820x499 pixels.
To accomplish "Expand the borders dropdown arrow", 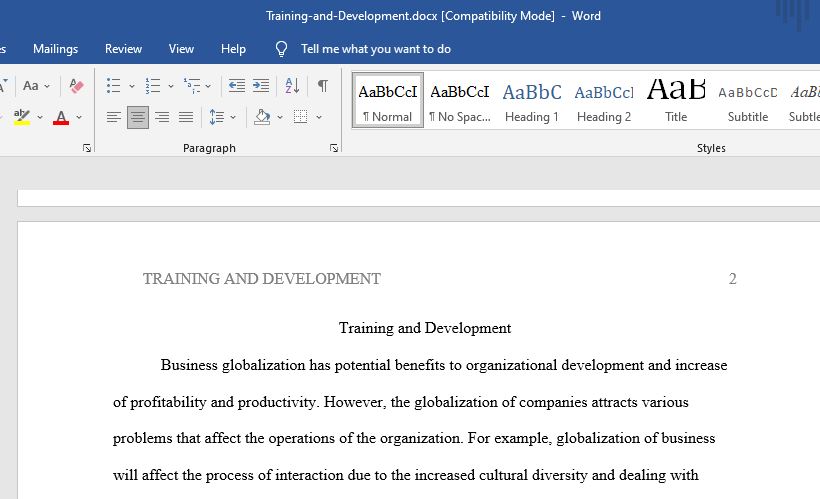I will click(x=319, y=117).
